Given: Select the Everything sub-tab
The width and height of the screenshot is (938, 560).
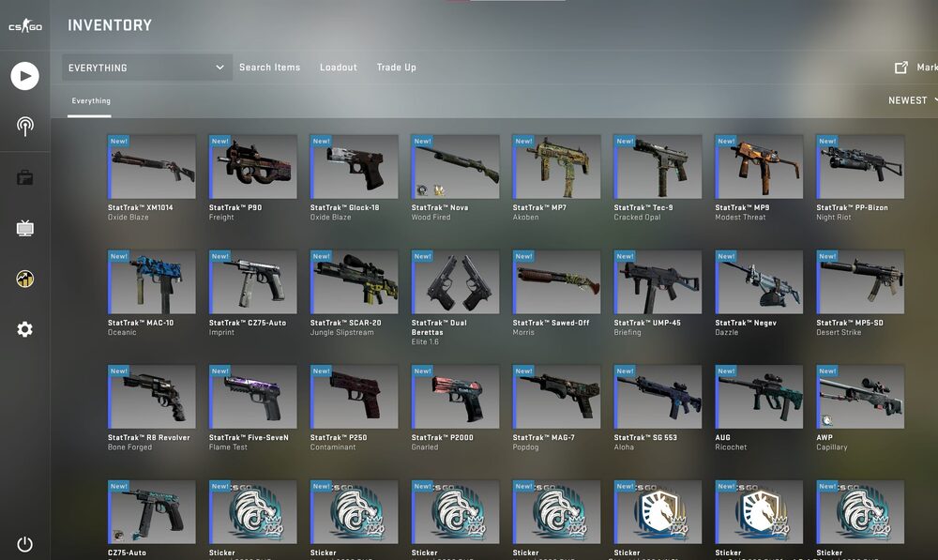Looking at the screenshot, I should click(x=91, y=101).
